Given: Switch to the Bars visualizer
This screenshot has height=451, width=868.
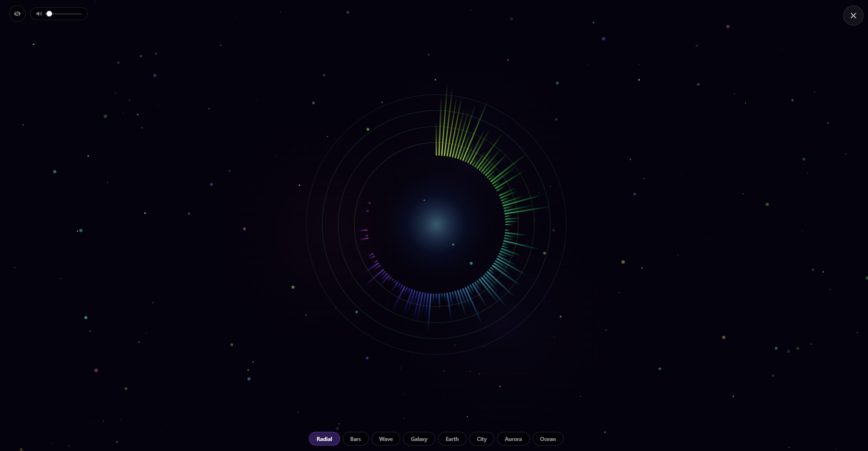Looking at the screenshot, I should pos(355,439).
